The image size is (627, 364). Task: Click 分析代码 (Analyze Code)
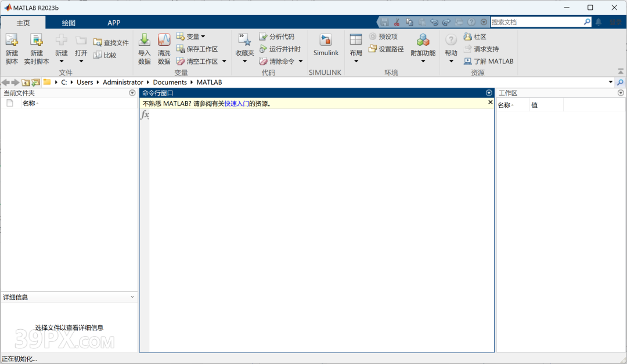pos(277,37)
